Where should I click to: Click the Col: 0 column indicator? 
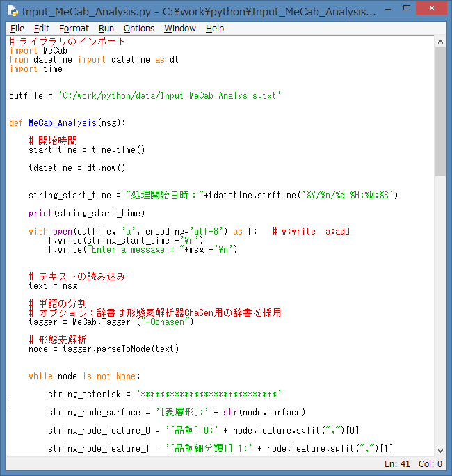tap(430, 464)
